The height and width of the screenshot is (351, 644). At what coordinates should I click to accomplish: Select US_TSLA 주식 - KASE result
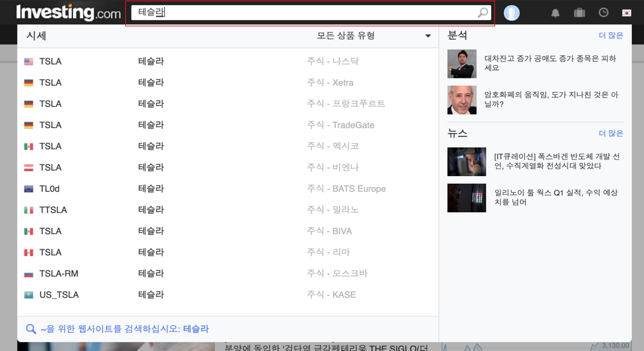(228, 294)
